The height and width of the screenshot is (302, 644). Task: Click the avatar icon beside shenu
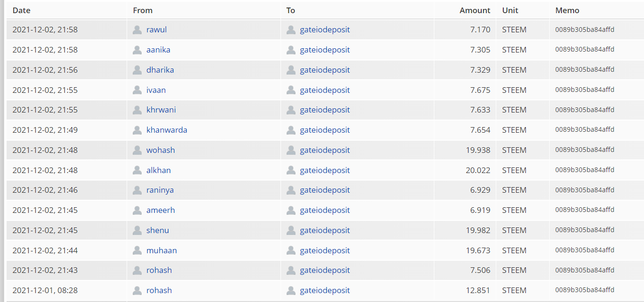[x=137, y=230]
